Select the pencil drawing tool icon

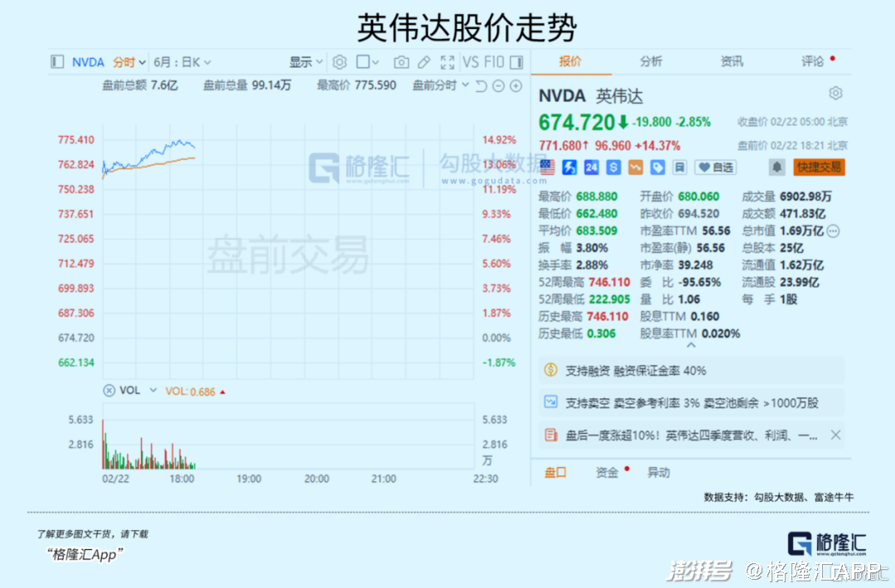(423, 62)
